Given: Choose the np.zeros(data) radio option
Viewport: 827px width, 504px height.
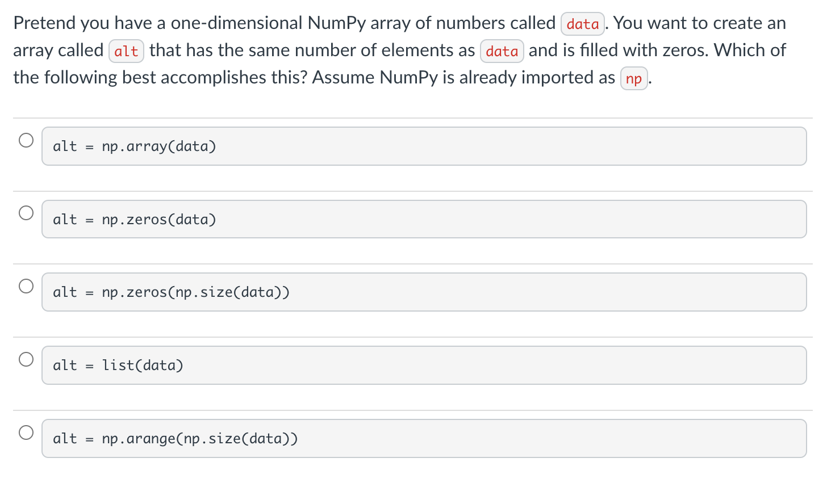Looking at the screenshot, I should coord(26,213).
